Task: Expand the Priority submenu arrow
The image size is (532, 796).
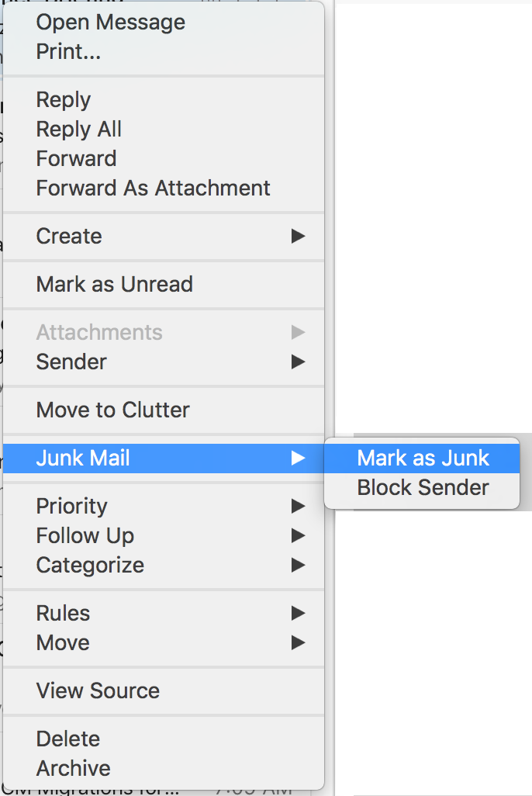Action: click(298, 506)
